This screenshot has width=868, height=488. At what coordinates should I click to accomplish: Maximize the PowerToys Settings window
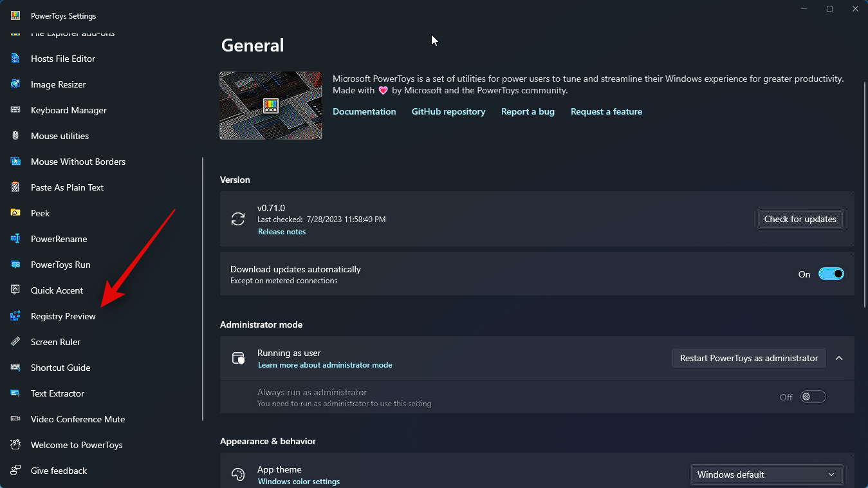[830, 9]
